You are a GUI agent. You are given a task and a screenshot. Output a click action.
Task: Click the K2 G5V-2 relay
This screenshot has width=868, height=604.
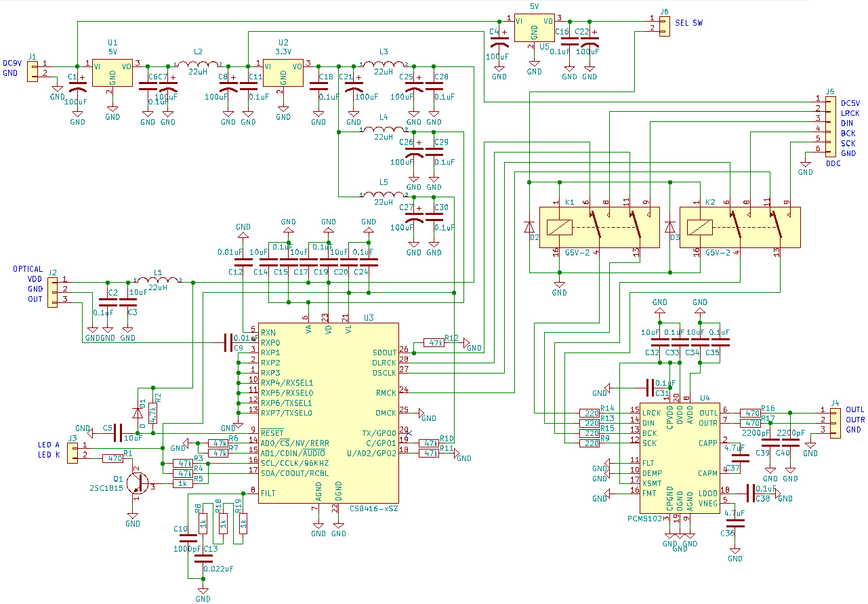(740, 227)
